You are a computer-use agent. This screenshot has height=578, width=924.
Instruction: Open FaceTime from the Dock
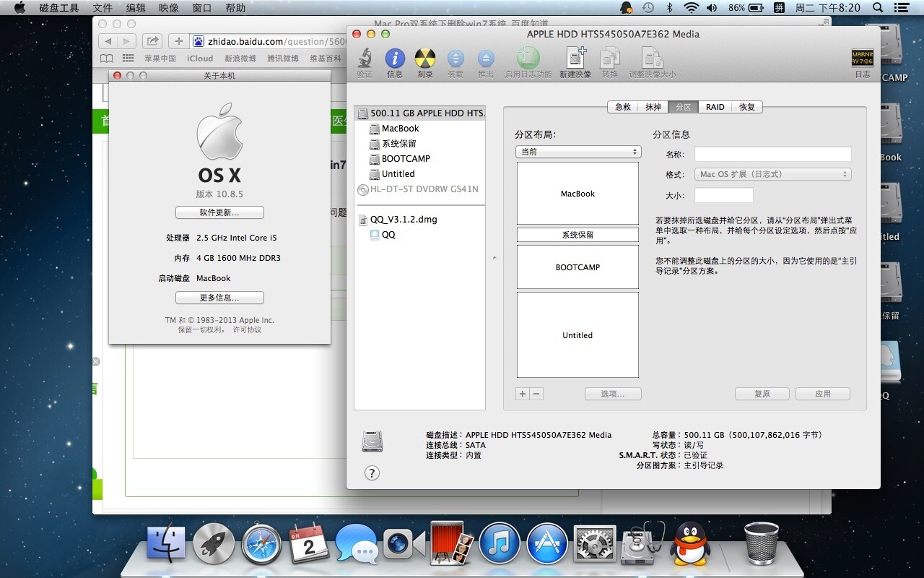click(404, 544)
